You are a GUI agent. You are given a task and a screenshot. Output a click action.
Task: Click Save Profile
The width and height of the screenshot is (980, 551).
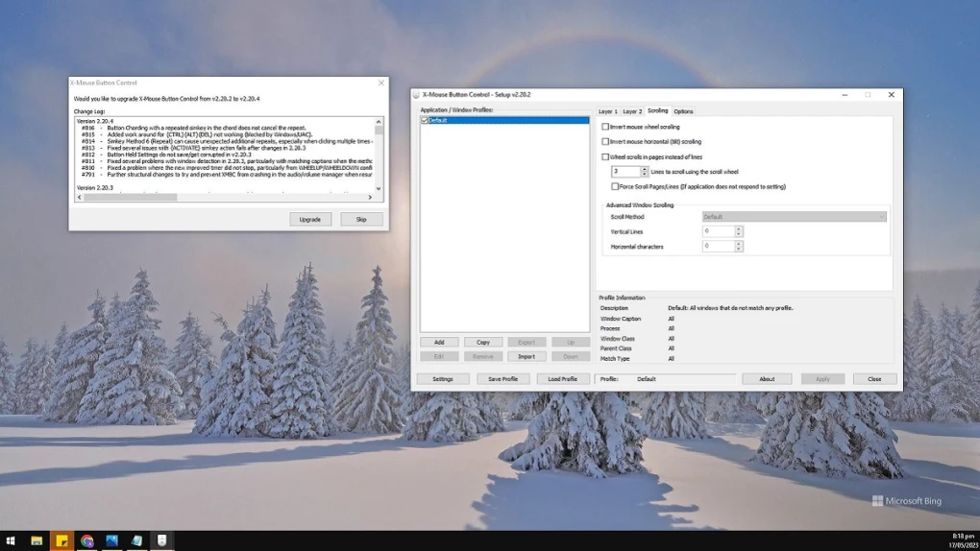502,379
